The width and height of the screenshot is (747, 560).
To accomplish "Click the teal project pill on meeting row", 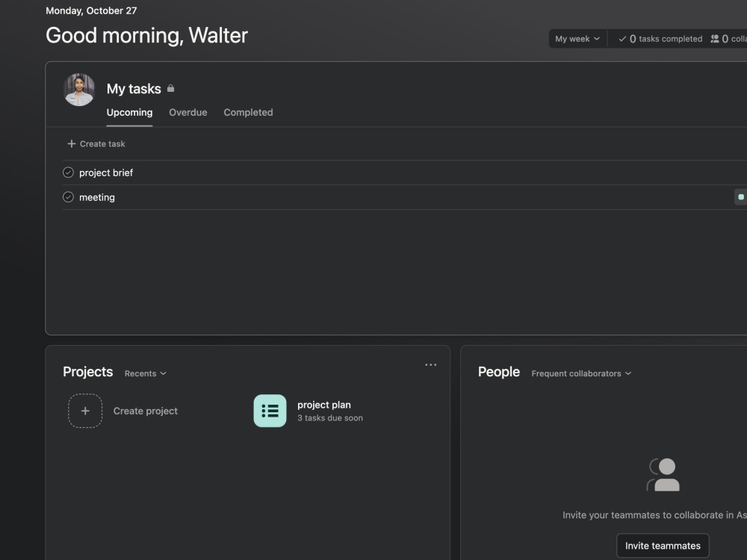I will [741, 197].
